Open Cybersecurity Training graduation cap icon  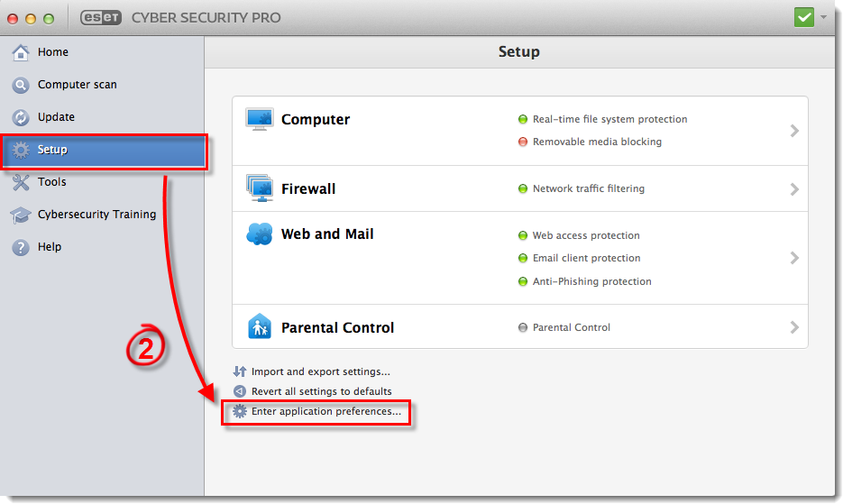point(21,215)
